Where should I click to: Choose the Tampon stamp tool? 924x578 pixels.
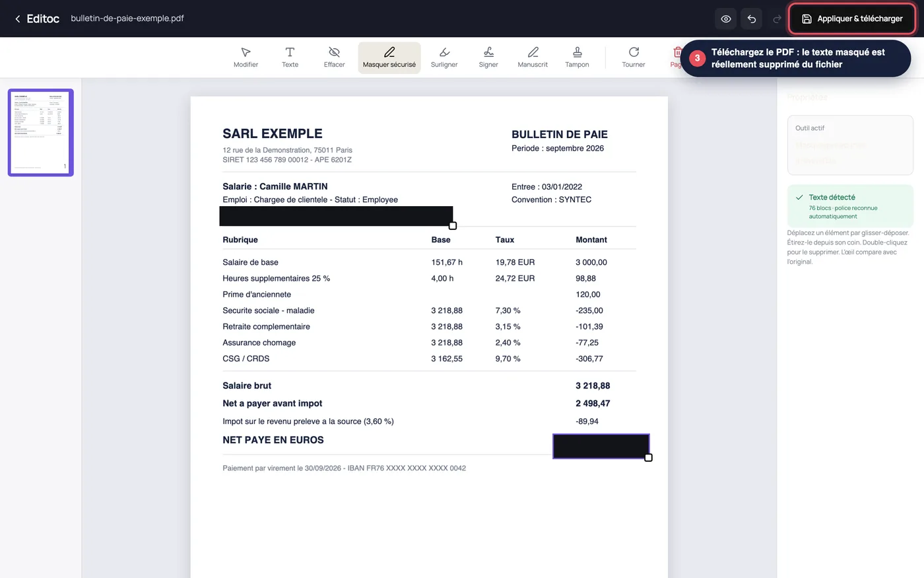click(577, 57)
